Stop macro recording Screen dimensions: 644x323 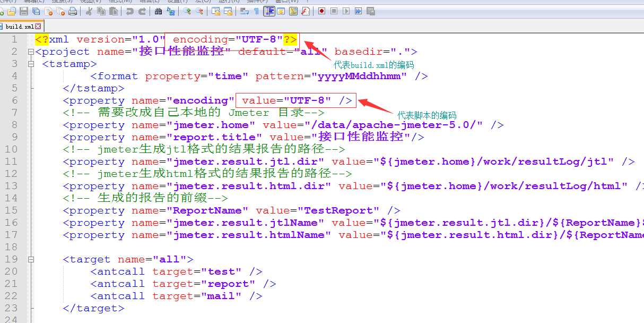click(334, 11)
